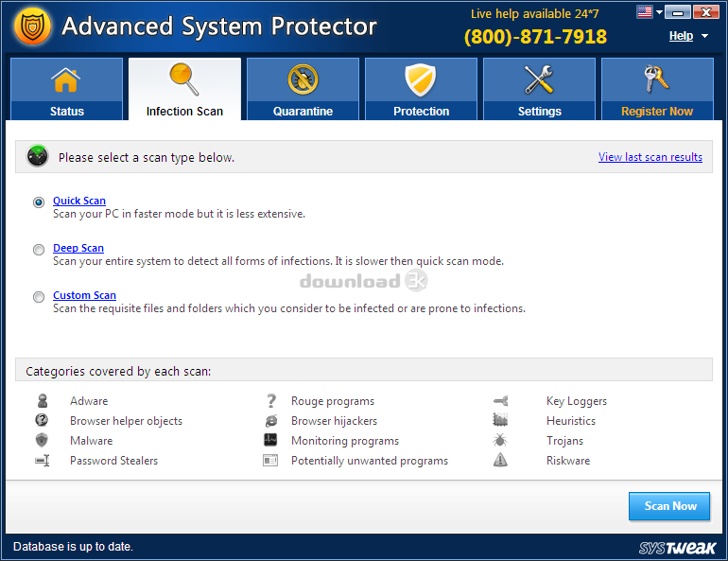Click the US flag language icon

[645, 11]
